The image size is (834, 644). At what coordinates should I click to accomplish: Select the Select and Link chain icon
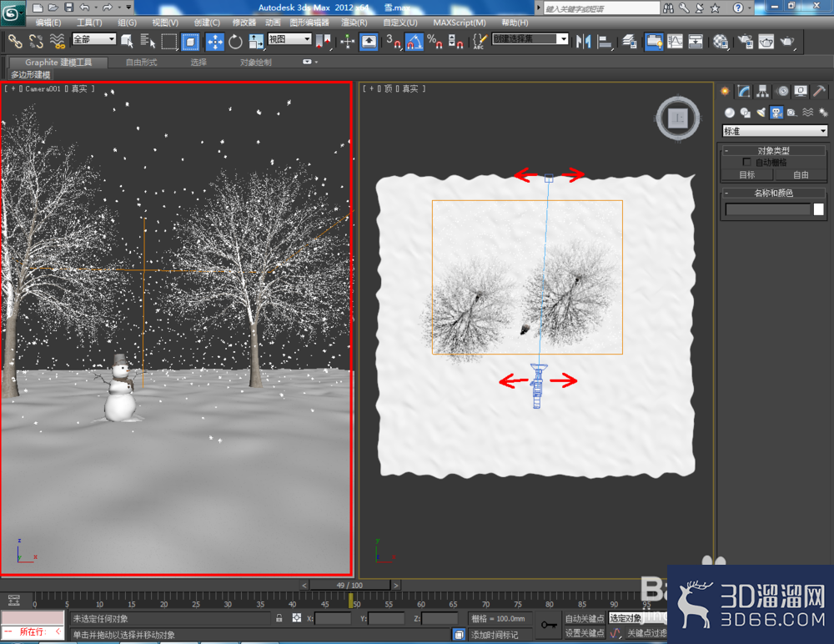(15, 41)
